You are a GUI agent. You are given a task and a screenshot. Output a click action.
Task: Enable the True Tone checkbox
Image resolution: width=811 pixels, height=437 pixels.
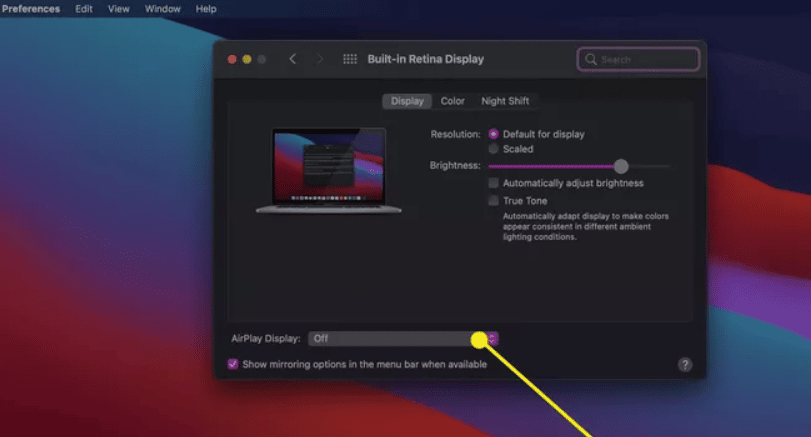[493, 201]
